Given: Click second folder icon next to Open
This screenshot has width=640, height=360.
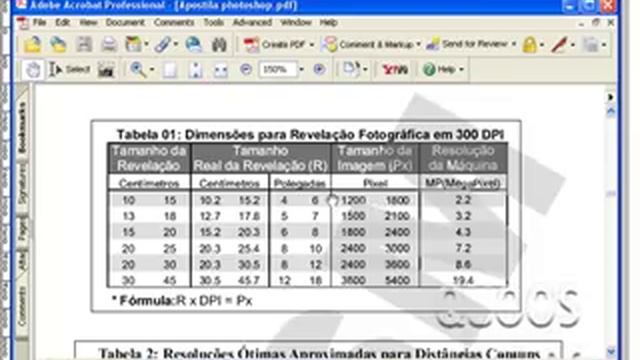Looking at the screenshot, I should [x=58, y=44].
